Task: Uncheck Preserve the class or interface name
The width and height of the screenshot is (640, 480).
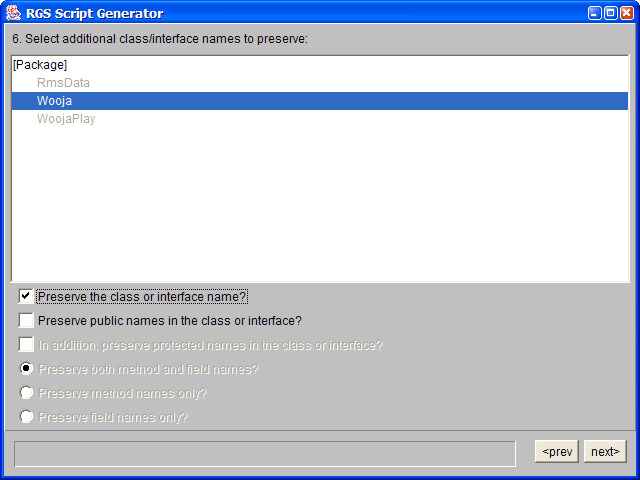Action: (26, 296)
